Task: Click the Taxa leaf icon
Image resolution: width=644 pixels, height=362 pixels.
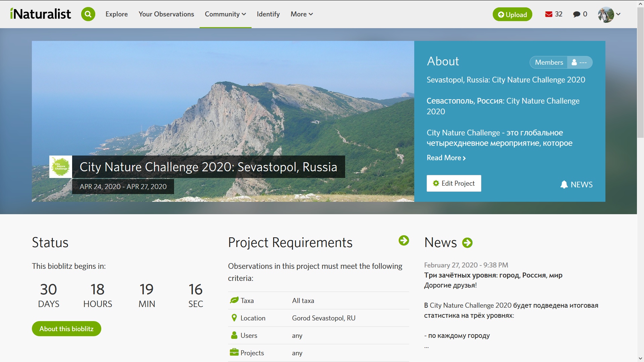Action: (x=234, y=300)
